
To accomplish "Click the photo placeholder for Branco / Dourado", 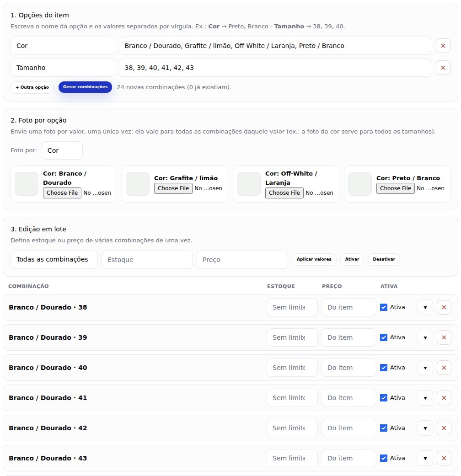I will tap(27, 184).
